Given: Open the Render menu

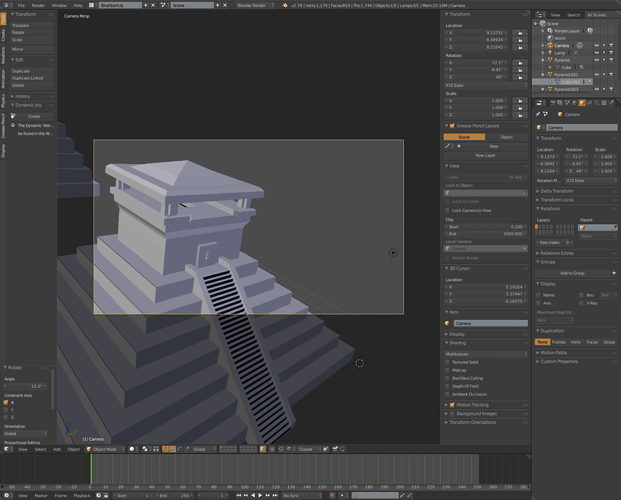Looking at the screenshot, I should pyautogui.click(x=38, y=5).
